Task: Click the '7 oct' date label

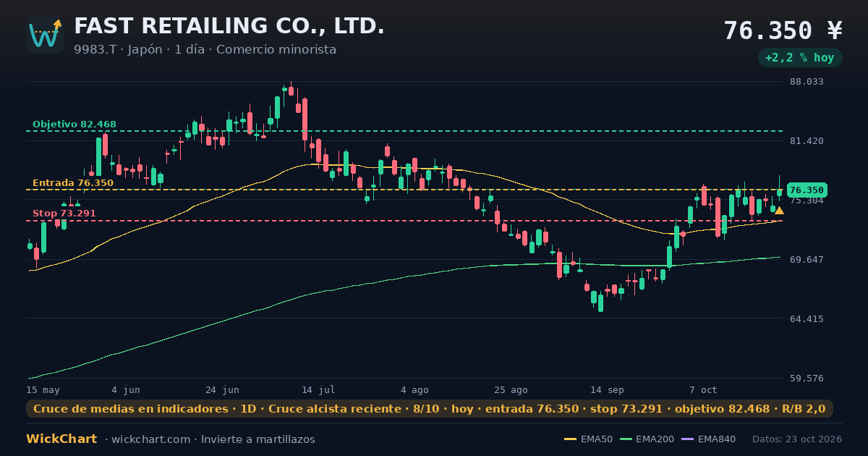Action: click(703, 389)
